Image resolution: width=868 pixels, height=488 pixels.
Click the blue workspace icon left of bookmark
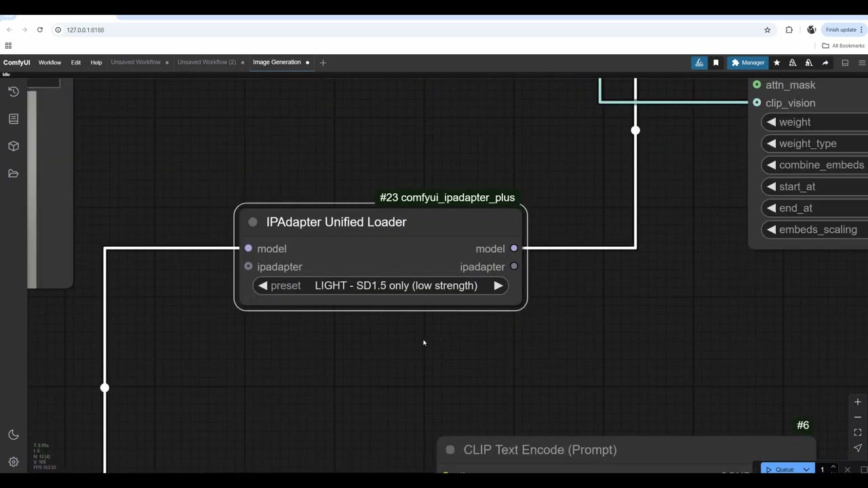point(699,62)
